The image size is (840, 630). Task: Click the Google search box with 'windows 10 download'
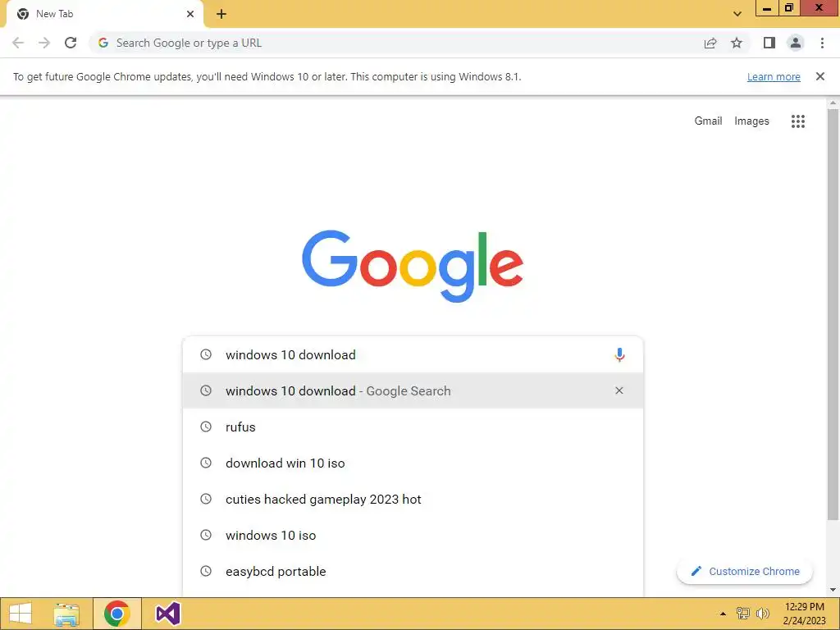pos(413,354)
